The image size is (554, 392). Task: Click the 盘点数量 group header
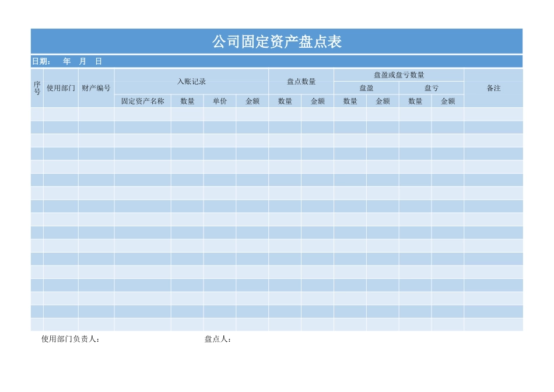point(301,82)
